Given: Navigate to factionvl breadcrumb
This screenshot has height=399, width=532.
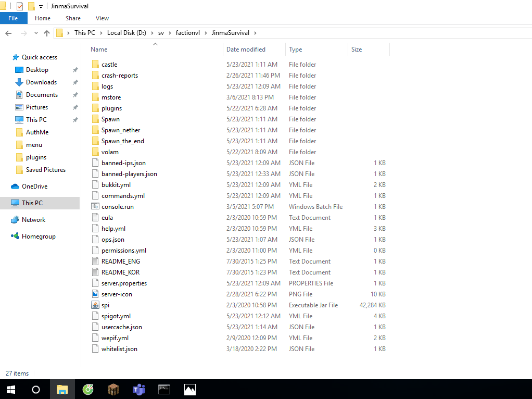Looking at the screenshot, I should coord(187,33).
